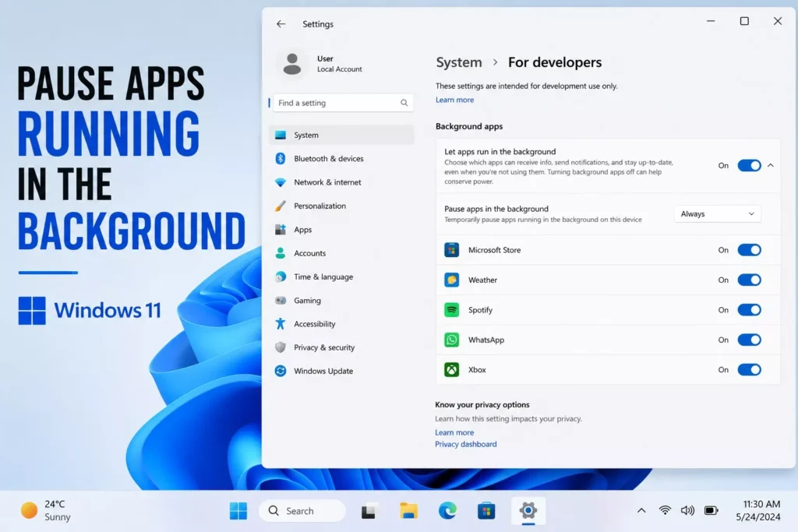Image resolution: width=798 pixels, height=532 pixels.
Task: Select Time & language label
Action: click(x=323, y=277)
